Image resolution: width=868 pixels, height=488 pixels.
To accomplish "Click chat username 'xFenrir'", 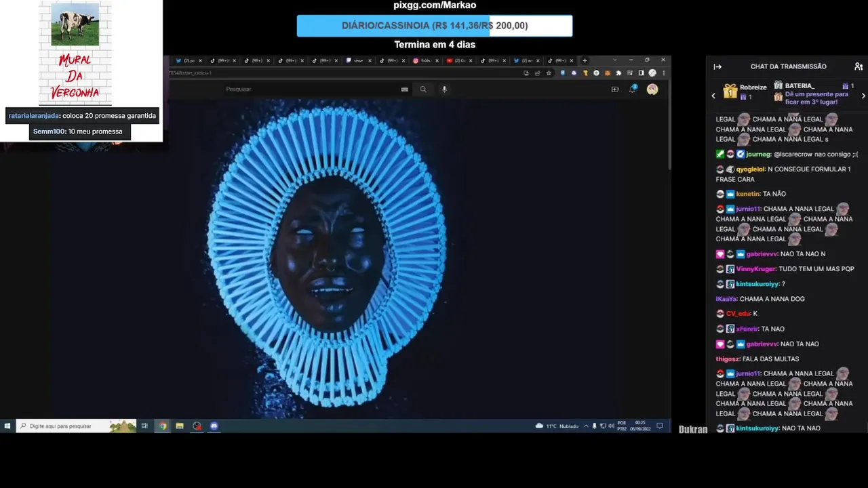I will coord(748,329).
